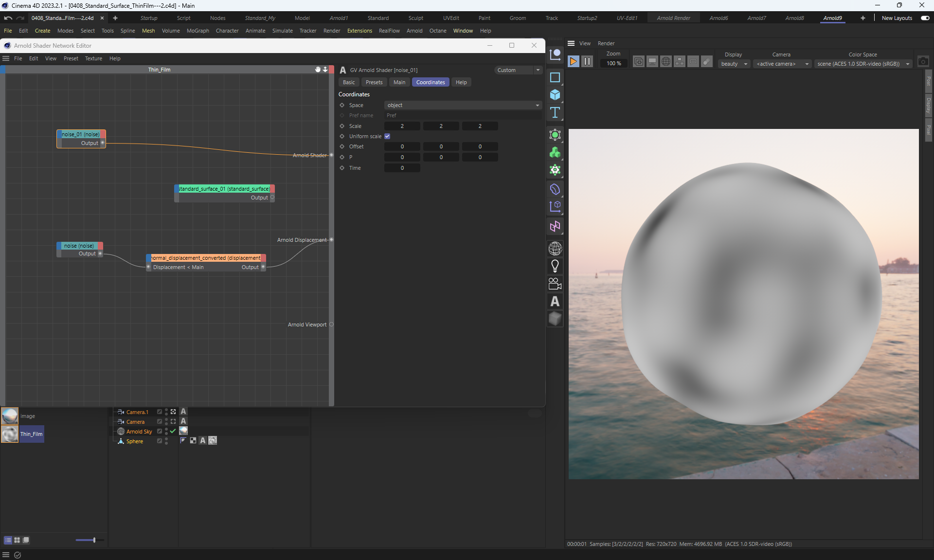Start the IPR render with play button
Viewport: 934px width, 560px height.
pyautogui.click(x=573, y=61)
